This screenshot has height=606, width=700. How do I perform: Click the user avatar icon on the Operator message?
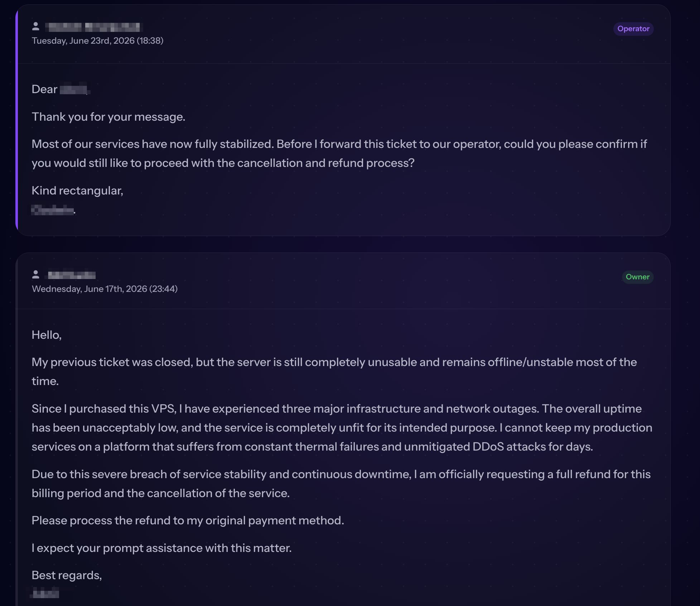(x=35, y=26)
